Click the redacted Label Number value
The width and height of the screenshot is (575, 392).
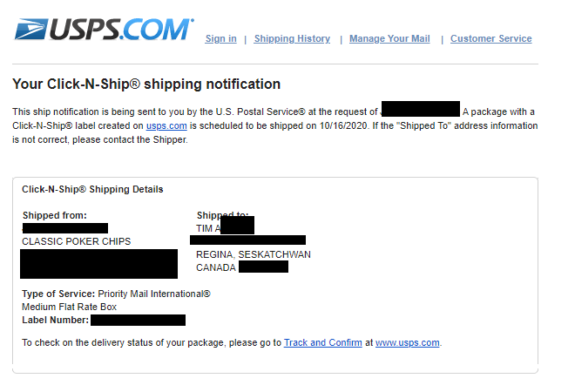(138, 320)
